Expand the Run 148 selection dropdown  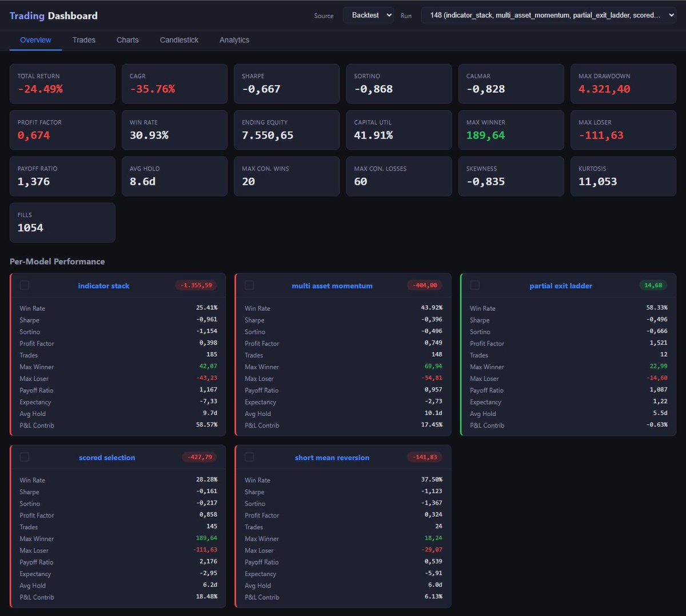pos(549,15)
